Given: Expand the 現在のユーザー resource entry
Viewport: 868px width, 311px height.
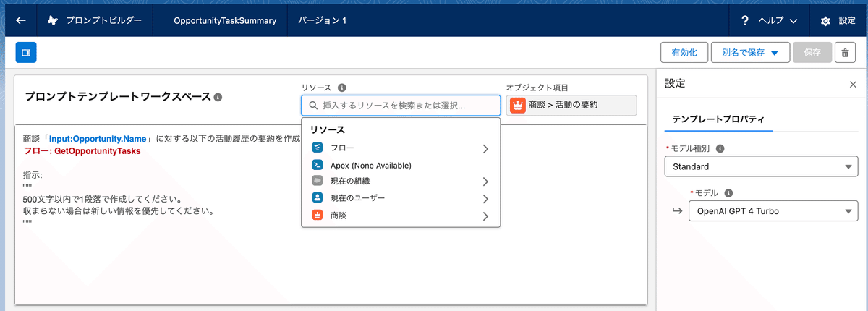Looking at the screenshot, I should pos(401,198).
